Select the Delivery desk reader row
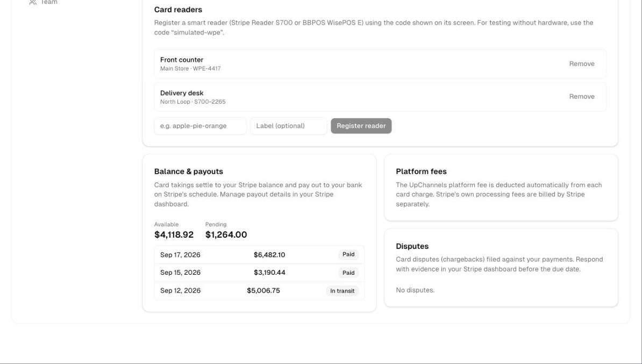642x364 pixels. click(380, 97)
